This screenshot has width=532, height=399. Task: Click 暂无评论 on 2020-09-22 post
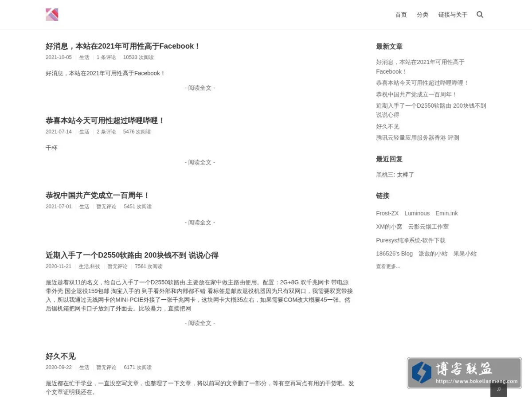106,368
